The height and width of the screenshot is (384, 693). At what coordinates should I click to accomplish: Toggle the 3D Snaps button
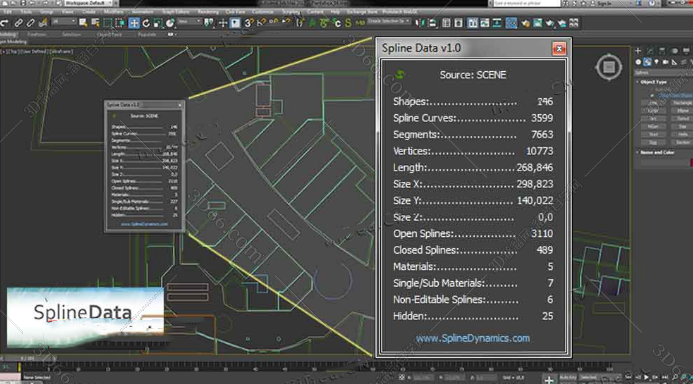click(x=249, y=23)
